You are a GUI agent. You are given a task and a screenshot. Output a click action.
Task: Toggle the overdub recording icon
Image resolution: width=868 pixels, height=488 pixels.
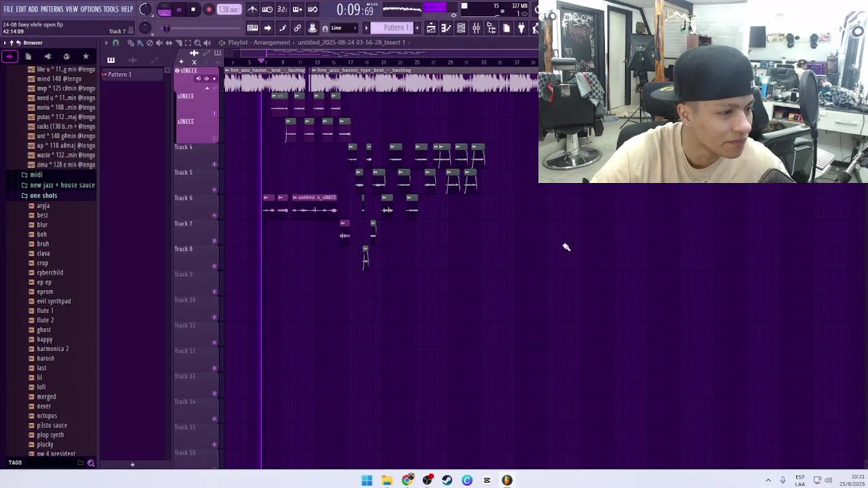(x=297, y=9)
